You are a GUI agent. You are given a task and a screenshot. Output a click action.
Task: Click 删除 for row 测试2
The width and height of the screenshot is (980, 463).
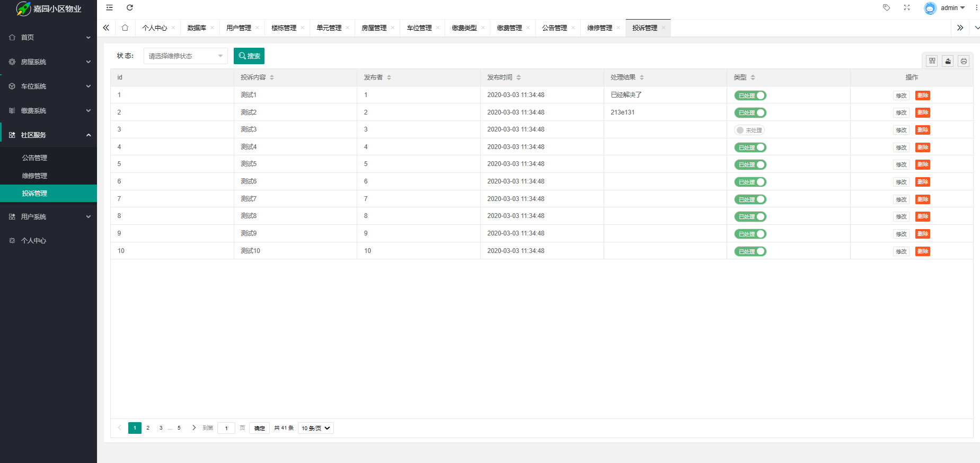923,112
